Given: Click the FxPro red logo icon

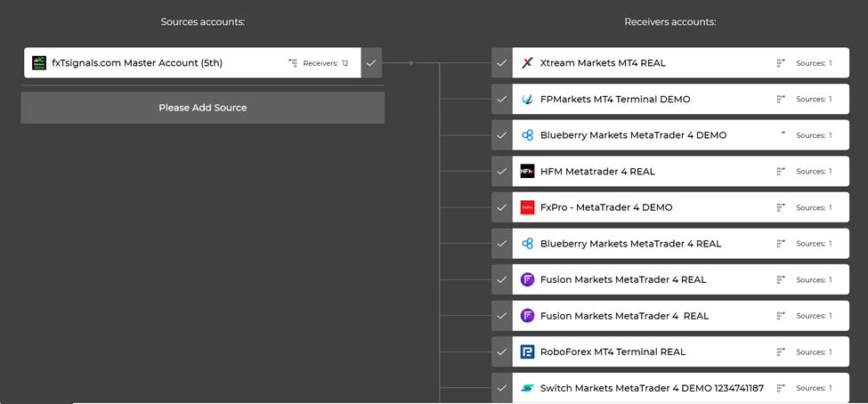Looking at the screenshot, I should coord(527,207).
